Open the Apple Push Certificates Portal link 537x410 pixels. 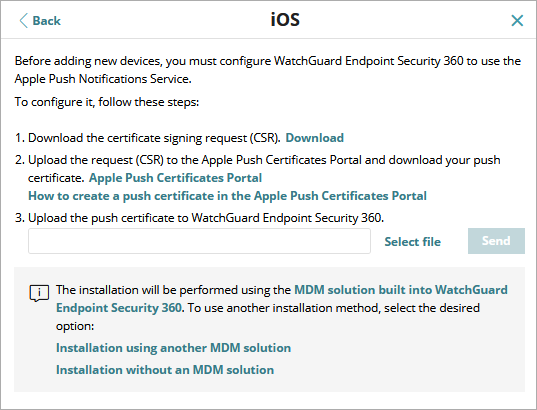point(175,178)
